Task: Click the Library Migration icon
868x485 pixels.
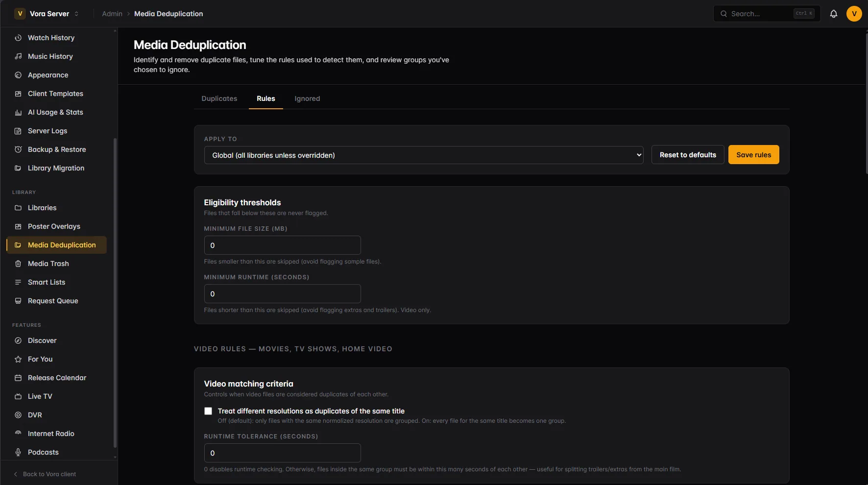Action: coord(18,168)
